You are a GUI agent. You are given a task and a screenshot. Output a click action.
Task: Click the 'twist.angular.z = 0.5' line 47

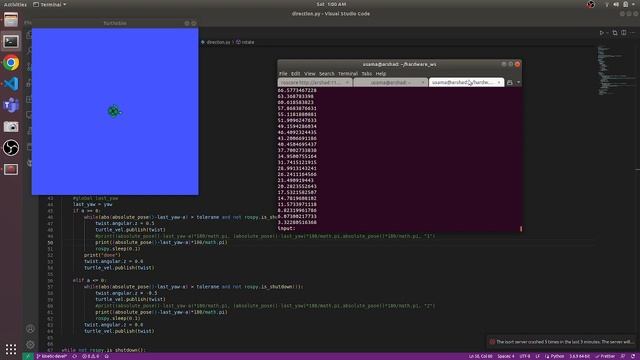(125, 223)
